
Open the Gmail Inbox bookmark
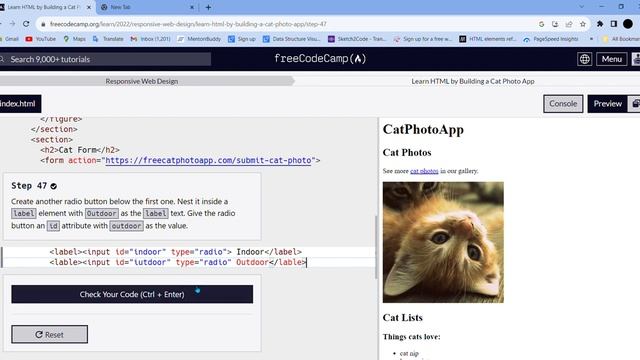[150, 39]
